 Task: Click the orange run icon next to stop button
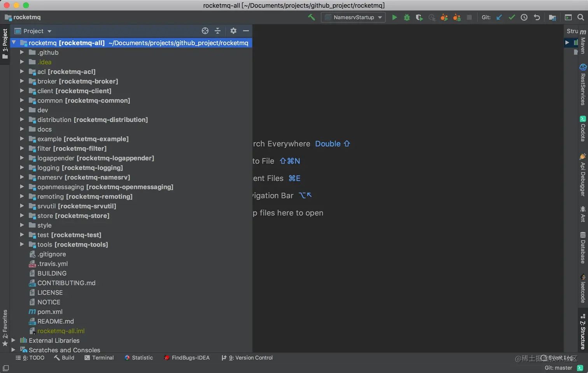tap(444, 17)
